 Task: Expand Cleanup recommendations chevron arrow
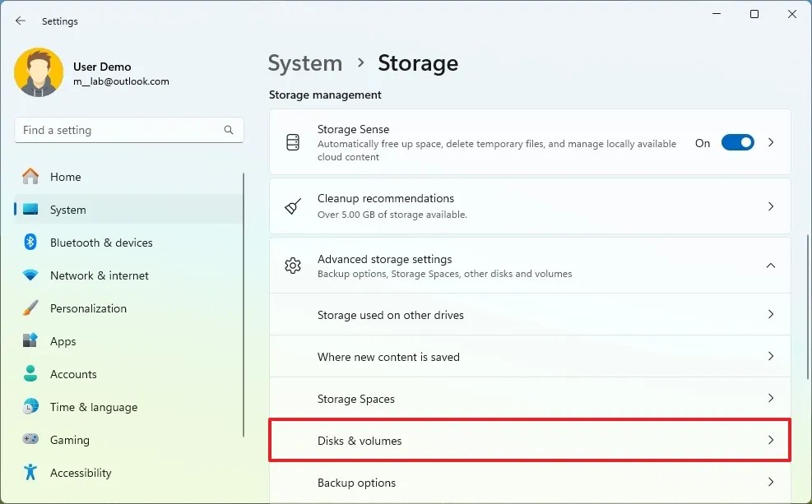(x=771, y=206)
